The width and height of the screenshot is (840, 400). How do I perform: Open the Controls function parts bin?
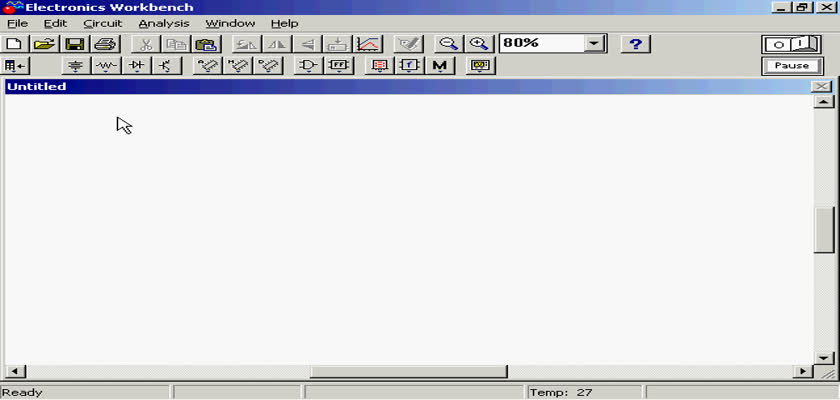pyautogui.click(x=409, y=66)
